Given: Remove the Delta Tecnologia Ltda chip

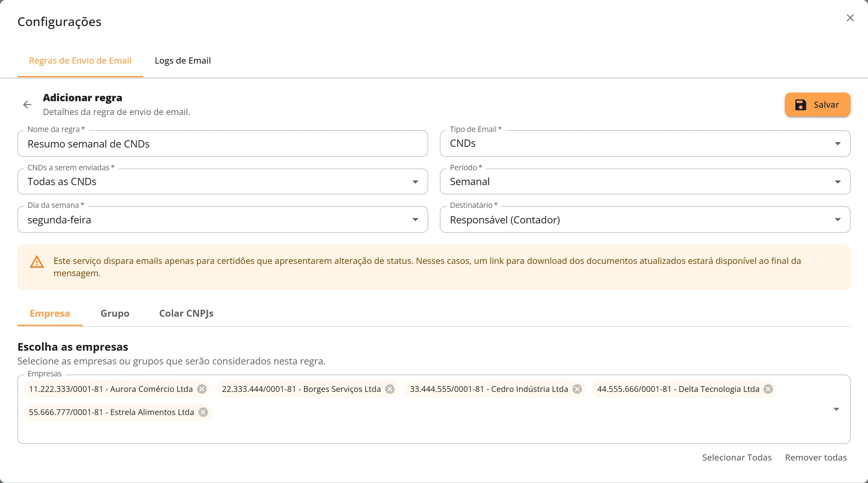Looking at the screenshot, I should tap(768, 389).
